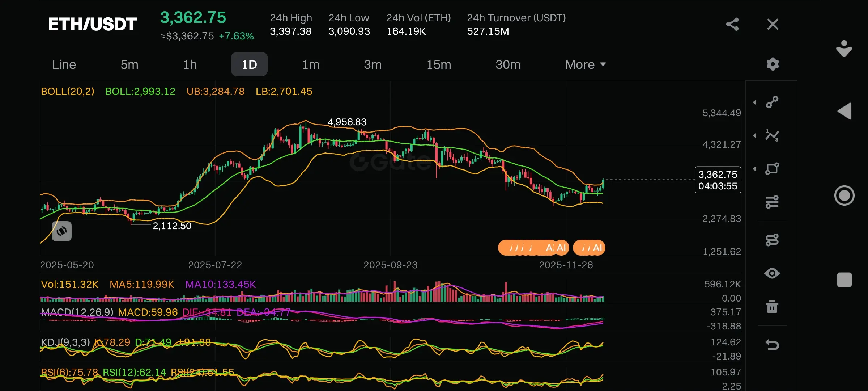Toggle drawings visibility with the eye icon

772,273
